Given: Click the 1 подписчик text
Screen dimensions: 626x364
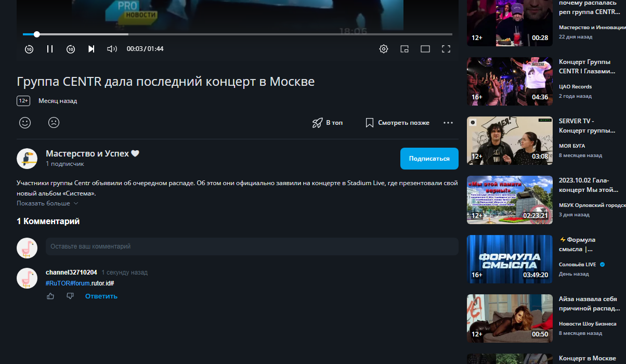Looking at the screenshot, I should (x=64, y=164).
